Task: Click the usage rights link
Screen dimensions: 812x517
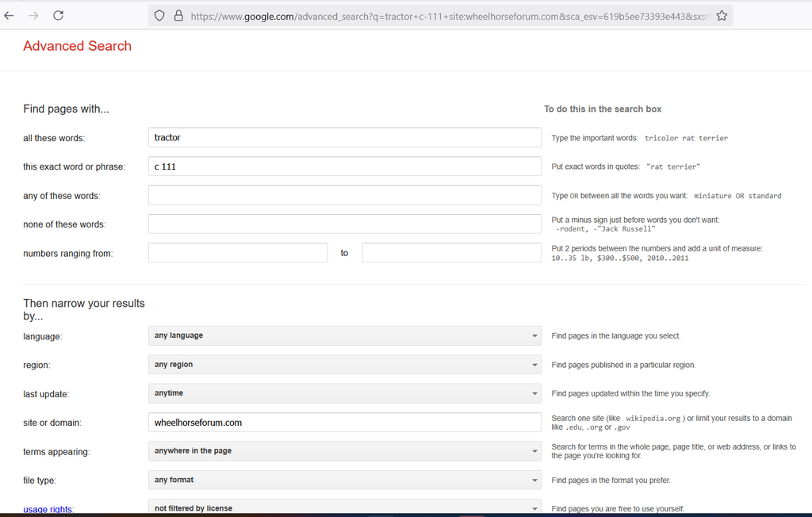Action: (x=48, y=509)
